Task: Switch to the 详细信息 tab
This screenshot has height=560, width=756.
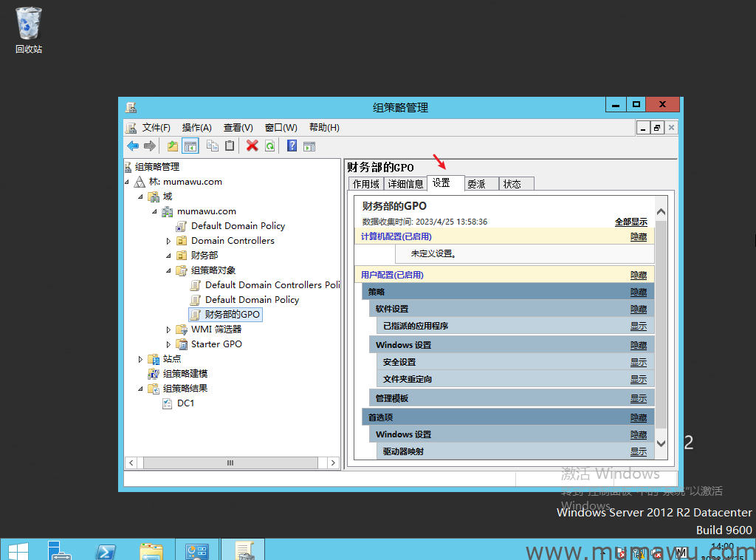Action: click(x=405, y=184)
